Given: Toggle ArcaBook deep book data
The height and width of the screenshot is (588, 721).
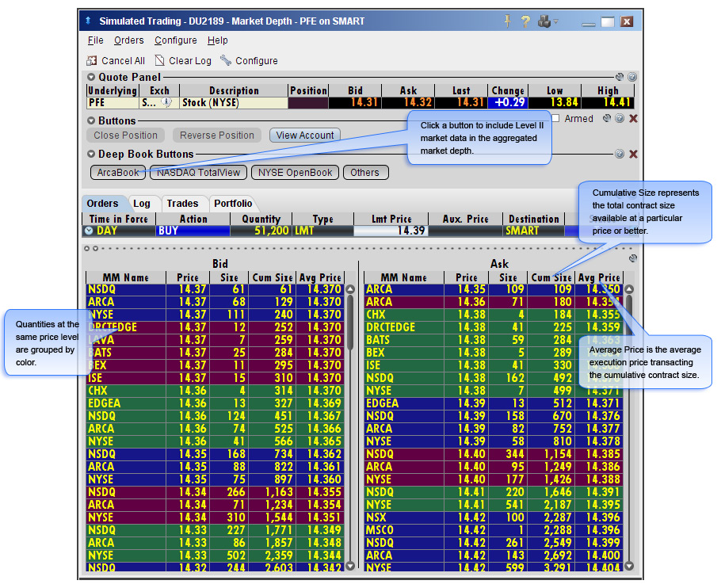Looking at the screenshot, I should point(118,173).
